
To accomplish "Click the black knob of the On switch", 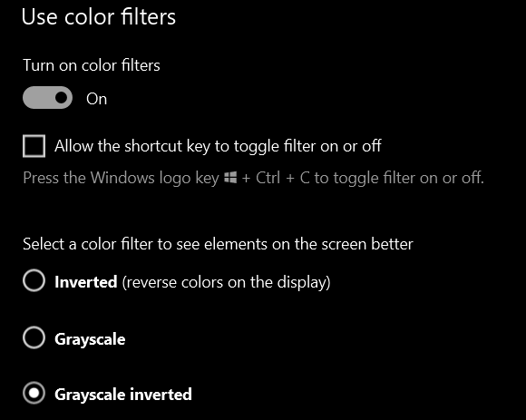I will point(61,98).
